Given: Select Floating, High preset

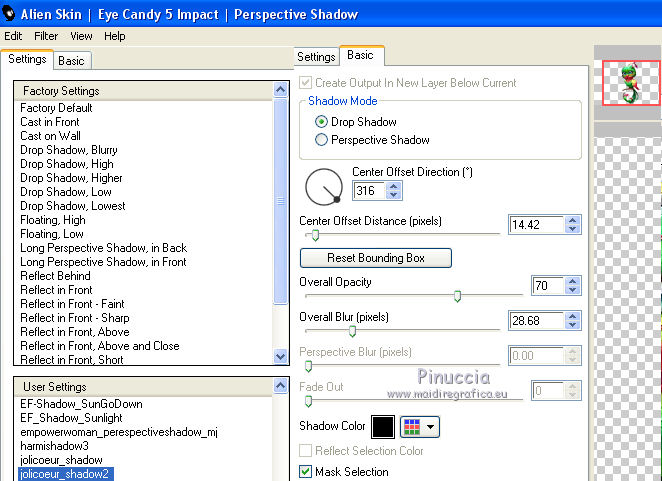Looking at the screenshot, I should coord(53,220).
